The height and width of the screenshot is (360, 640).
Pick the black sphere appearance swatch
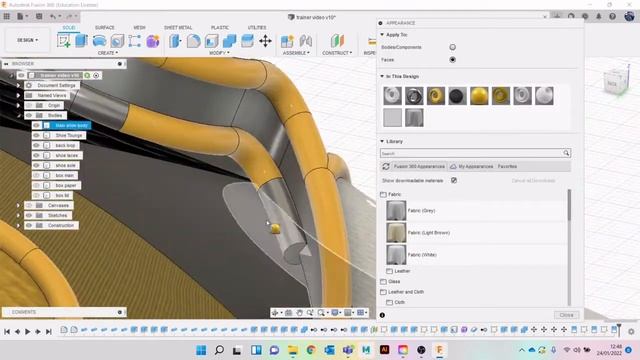457,96
